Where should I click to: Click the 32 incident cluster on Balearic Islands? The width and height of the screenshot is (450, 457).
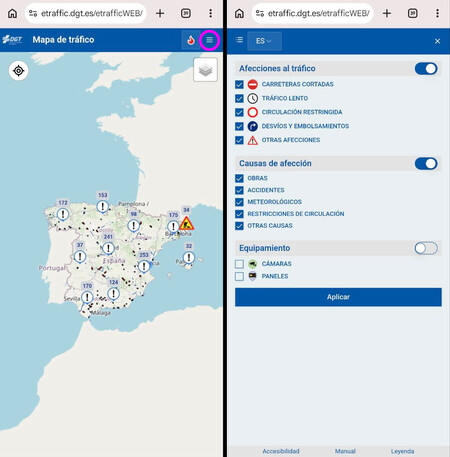(x=189, y=257)
